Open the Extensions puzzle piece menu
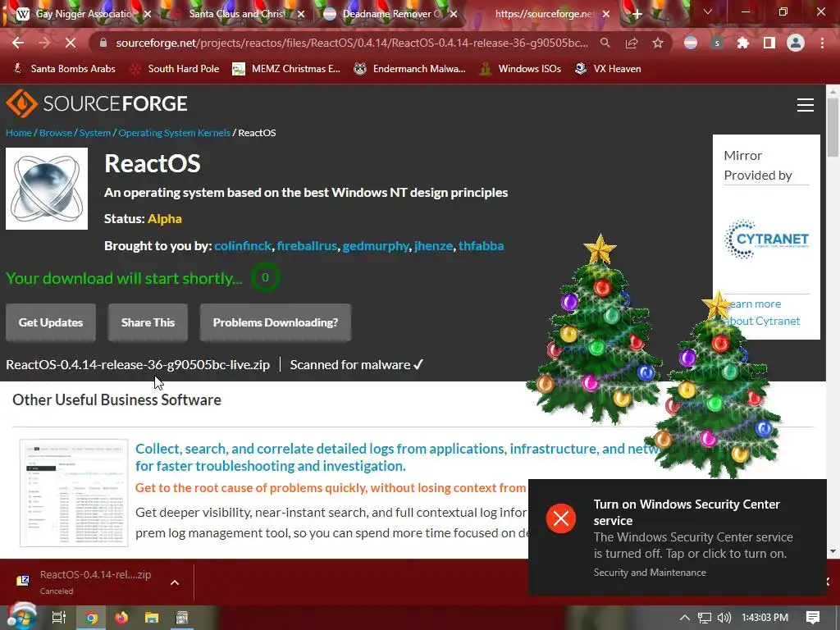Image resolution: width=840 pixels, height=630 pixels. (x=743, y=43)
